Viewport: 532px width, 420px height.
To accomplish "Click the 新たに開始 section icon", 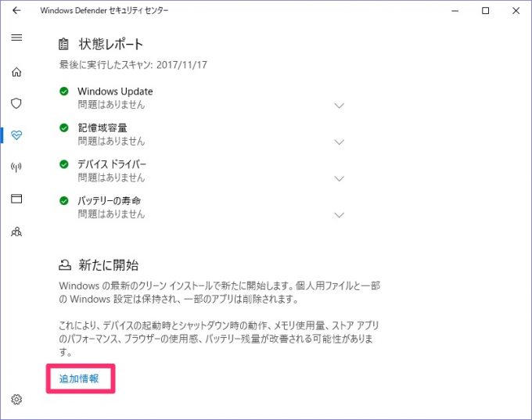I will (x=65, y=265).
